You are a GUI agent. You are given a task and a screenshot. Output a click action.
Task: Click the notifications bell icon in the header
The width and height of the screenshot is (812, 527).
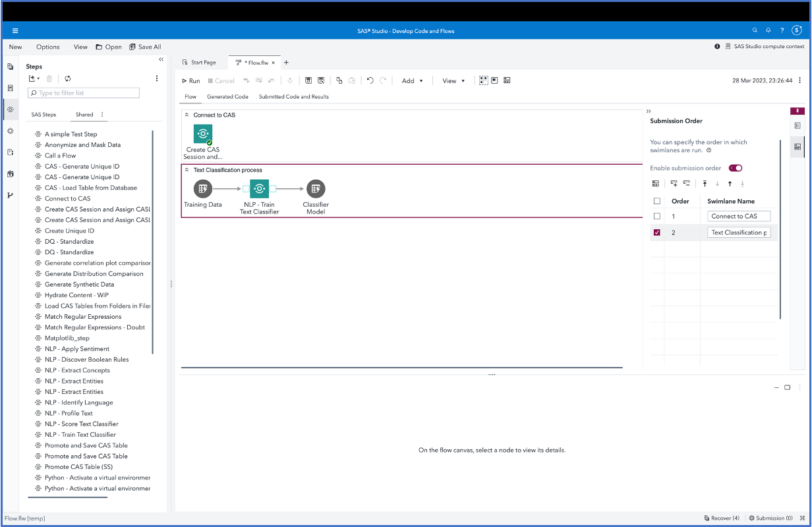(x=768, y=30)
